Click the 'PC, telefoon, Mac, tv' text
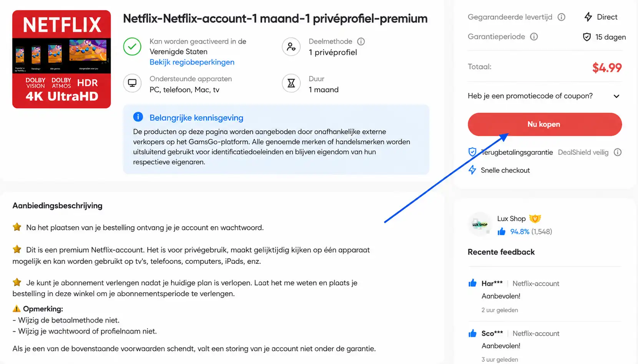Image resolution: width=638 pixels, height=364 pixels. [x=184, y=89]
